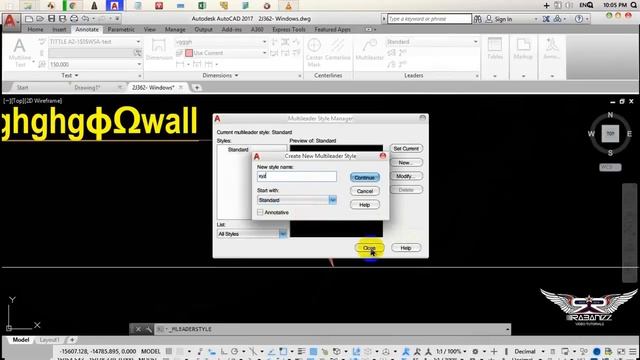Select the Centerline tool
The image size is (640, 360).
pos(338,50)
